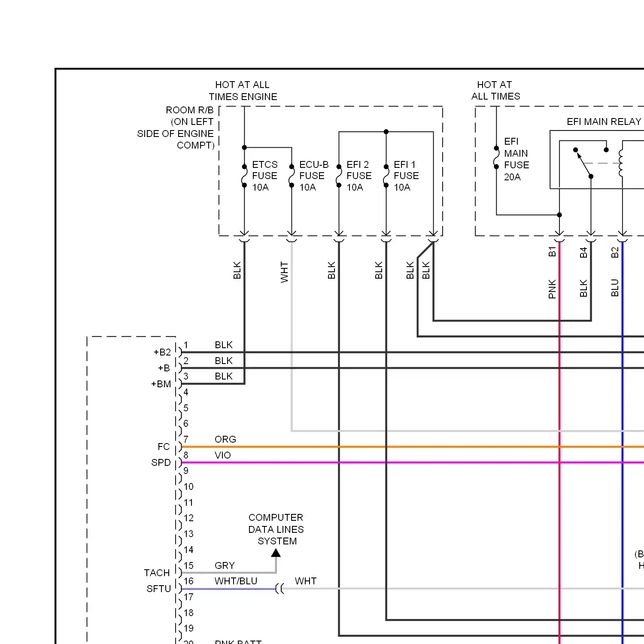This screenshot has width=644, height=644.
Task: Click the black arrow pointing to Computer Data Lines
Action: pos(276,553)
